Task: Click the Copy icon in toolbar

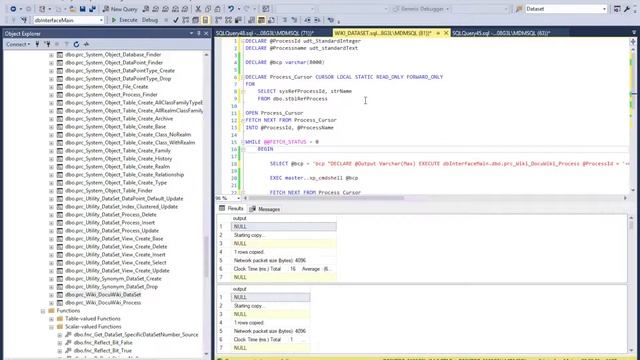Action: coord(208,9)
